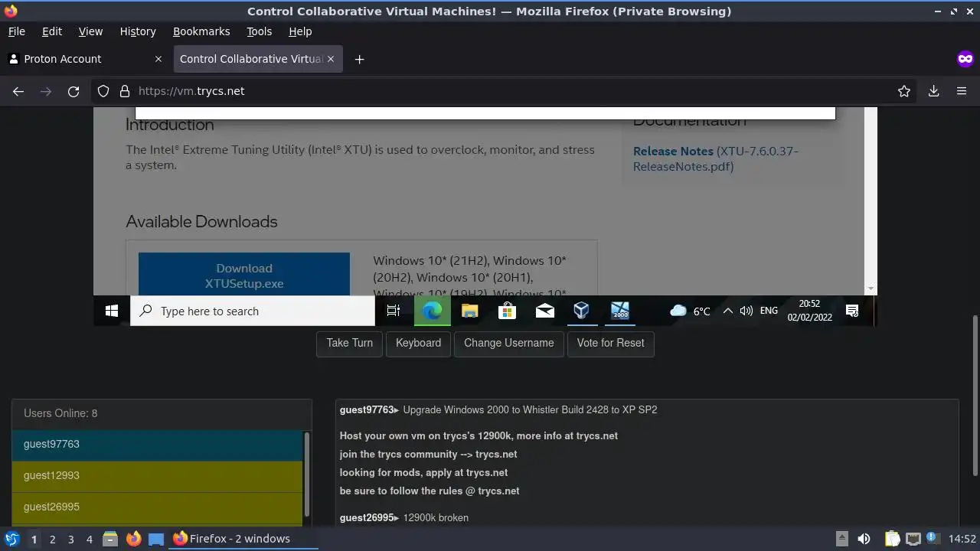The width and height of the screenshot is (980, 551).
Task: Open the Firefox downloads panel
Action: tap(933, 91)
